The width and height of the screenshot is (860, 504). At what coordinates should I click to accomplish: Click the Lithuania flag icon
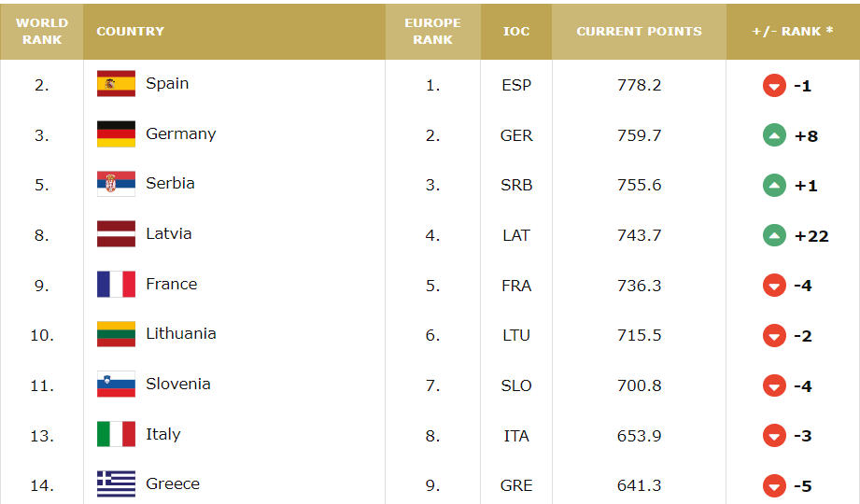coord(116,334)
